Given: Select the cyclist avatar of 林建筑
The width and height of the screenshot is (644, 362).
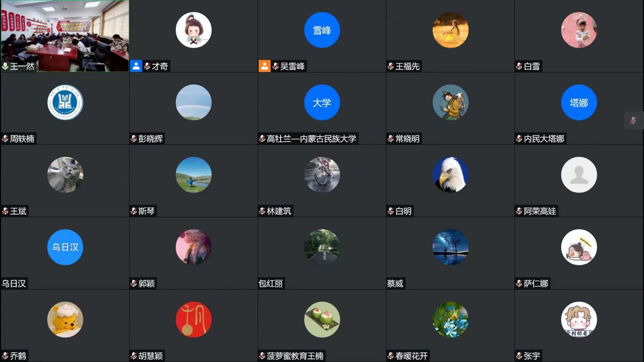Looking at the screenshot, I should tap(322, 175).
